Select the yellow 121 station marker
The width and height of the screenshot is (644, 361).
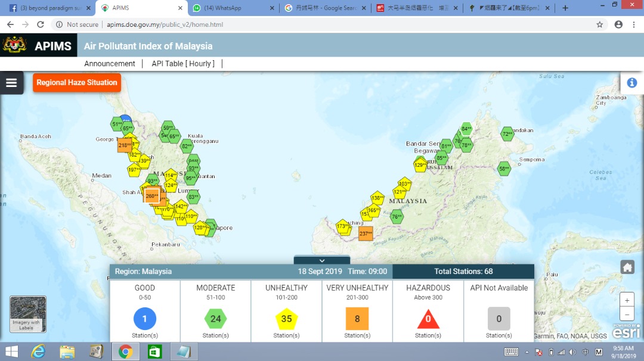(400, 192)
